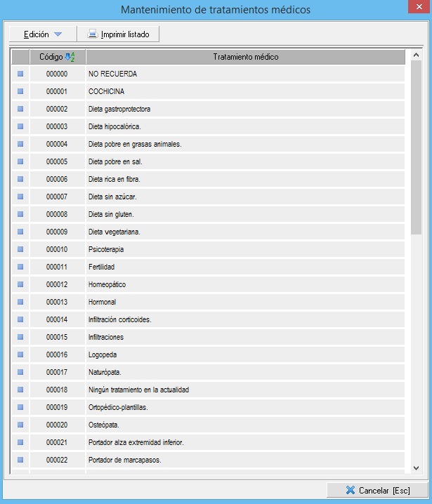Cancel the dialog with the Cancelar [Esc] button

click(x=378, y=490)
